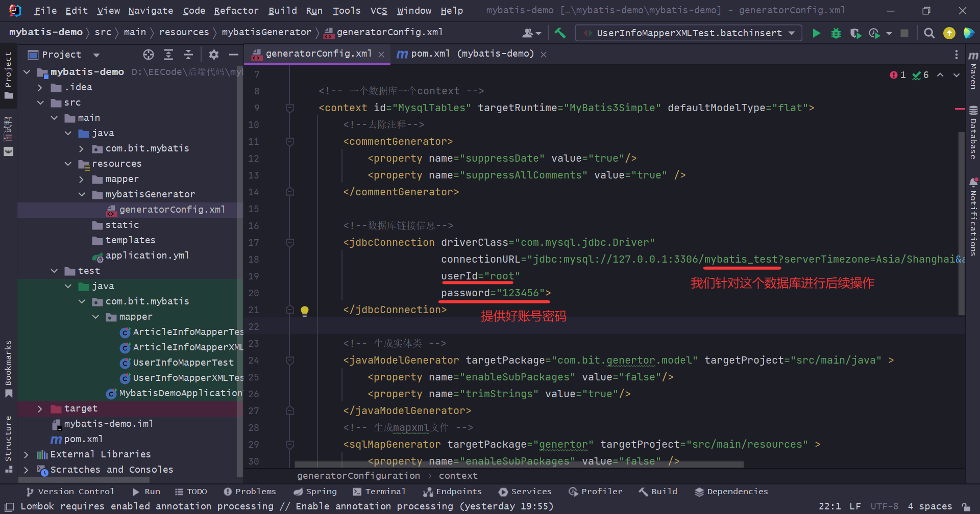Open run configuration dropdown UserInfoMapperXMLTest.batchinsert
The image size is (980, 514).
point(689,33)
